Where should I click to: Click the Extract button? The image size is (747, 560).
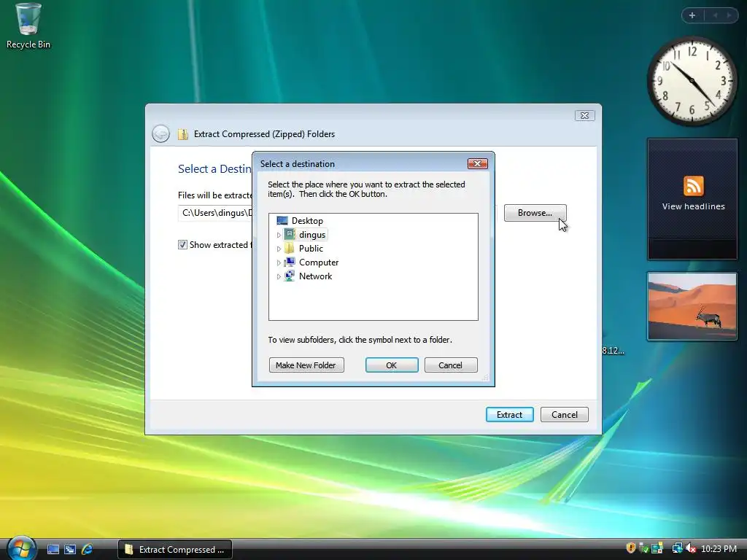click(509, 414)
